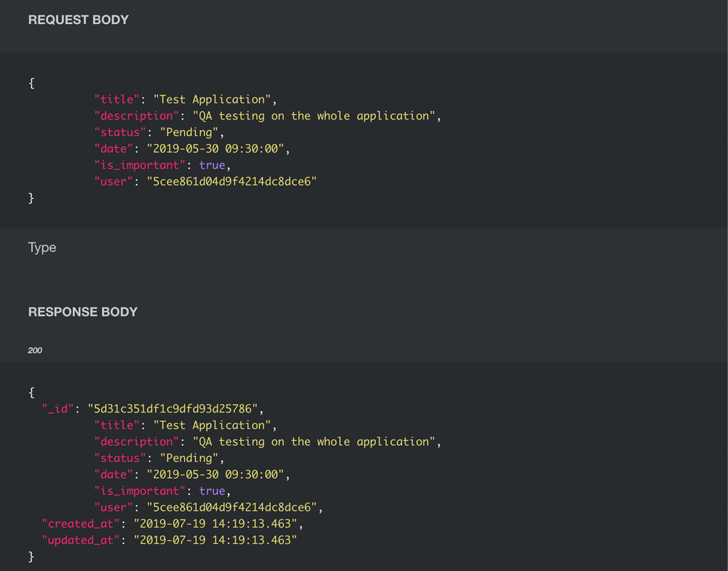Click response status value "Pending"
This screenshot has width=728, height=571.
point(189,458)
